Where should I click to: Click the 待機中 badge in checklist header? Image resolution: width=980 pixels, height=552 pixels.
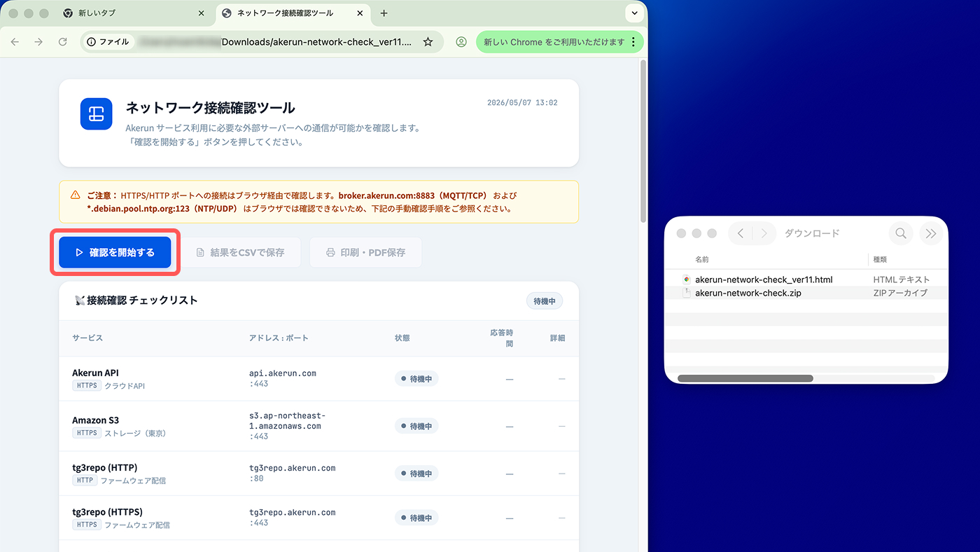click(x=545, y=301)
